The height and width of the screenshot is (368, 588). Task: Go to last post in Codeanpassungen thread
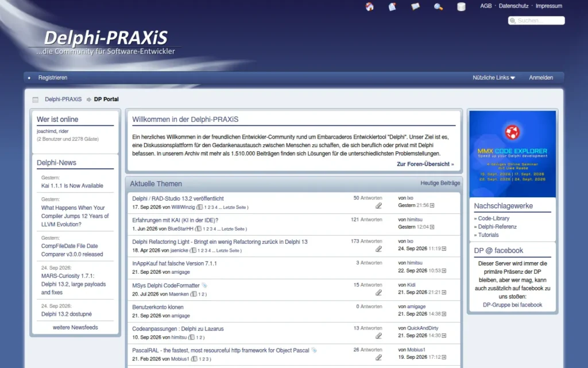[x=444, y=336]
